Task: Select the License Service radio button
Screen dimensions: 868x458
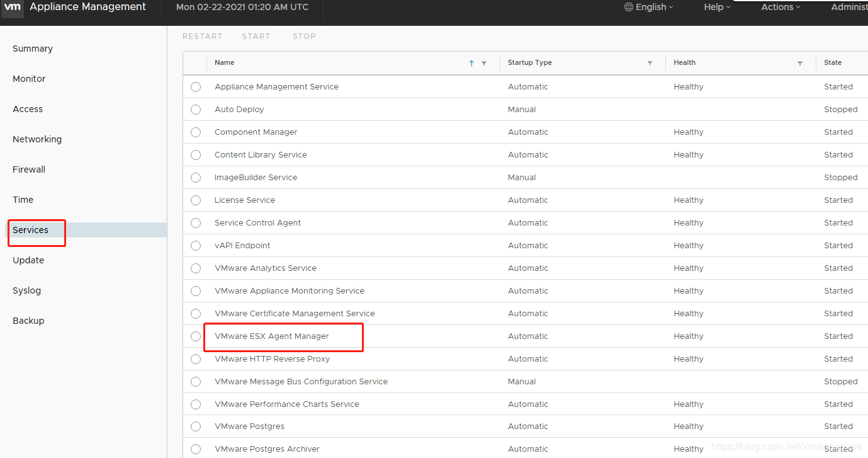Action: (x=196, y=200)
